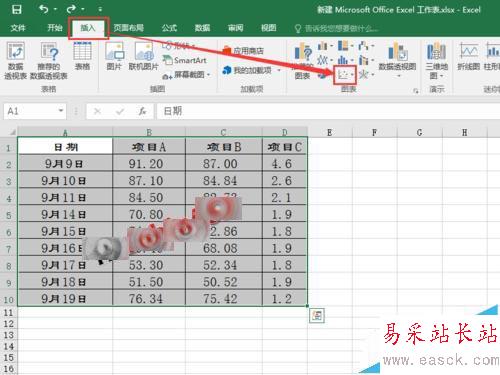Insert a waterfall or stock chart

366,46
